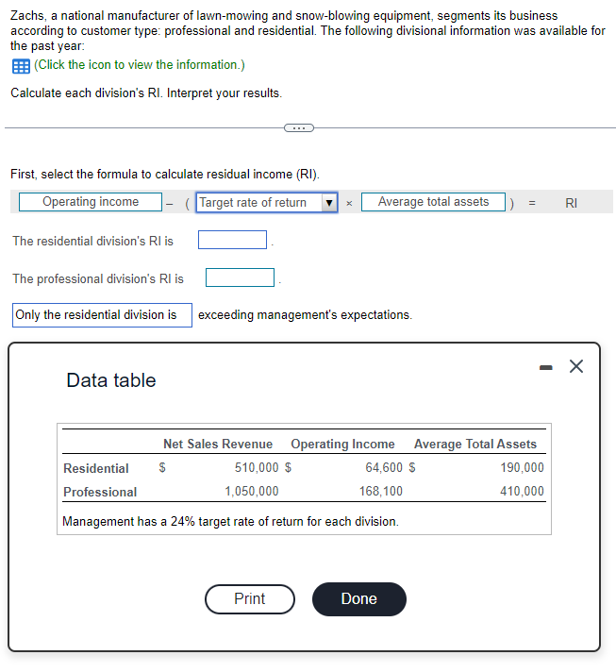Click the Average Total Assets column header
Screen dimensions: 616x672
475,444
